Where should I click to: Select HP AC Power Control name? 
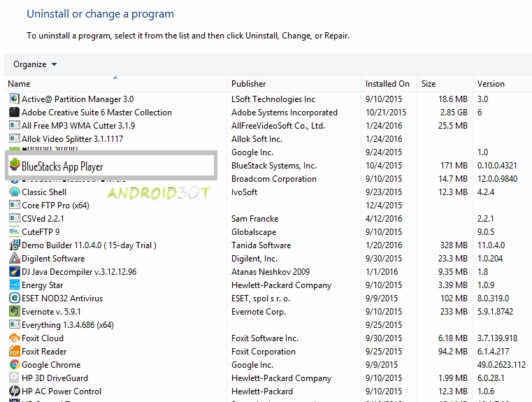coord(62,391)
